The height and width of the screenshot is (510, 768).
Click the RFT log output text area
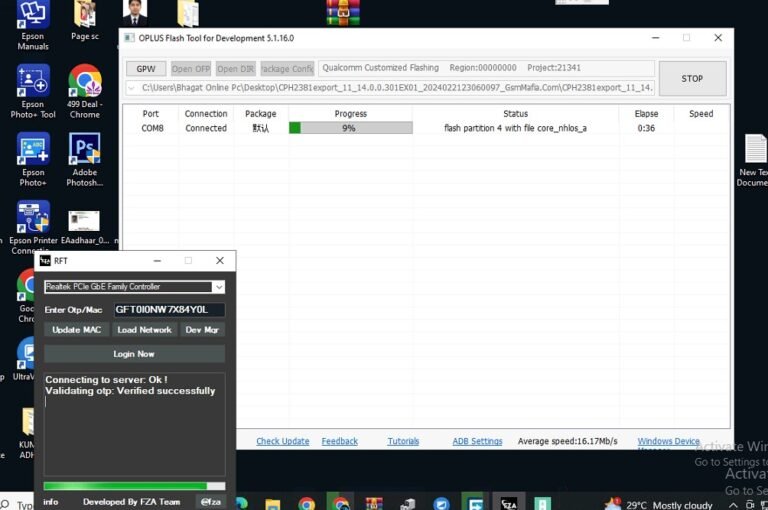pyautogui.click(x=134, y=424)
